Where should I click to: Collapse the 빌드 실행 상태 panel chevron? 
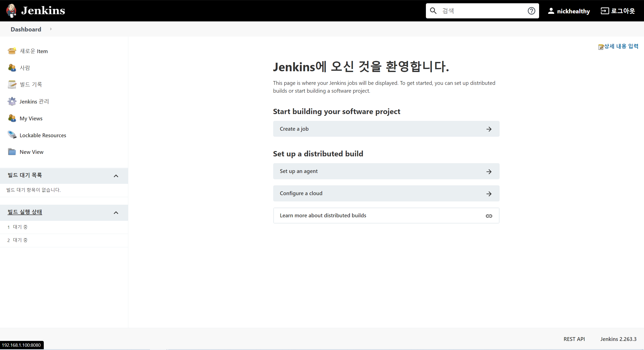pyautogui.click(x=116, y=213)
